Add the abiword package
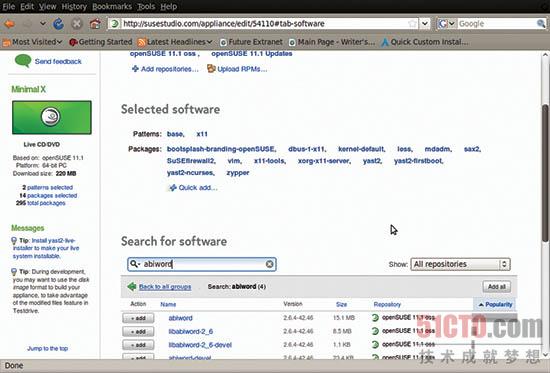 point(138,318)
